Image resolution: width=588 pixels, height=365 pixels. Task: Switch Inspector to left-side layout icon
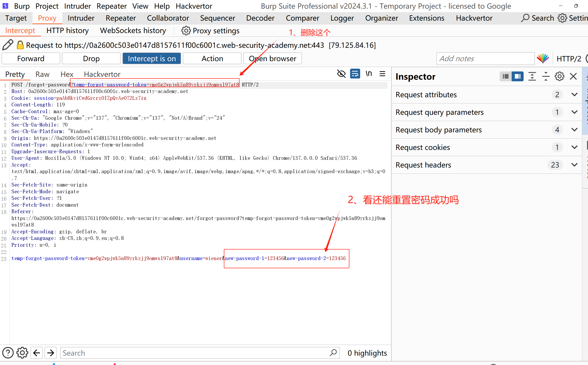click(x=506, y=77)
